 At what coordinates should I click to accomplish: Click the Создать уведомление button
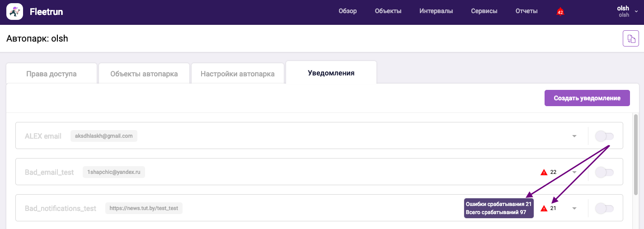pyautogui.click(x=587, y=98)
